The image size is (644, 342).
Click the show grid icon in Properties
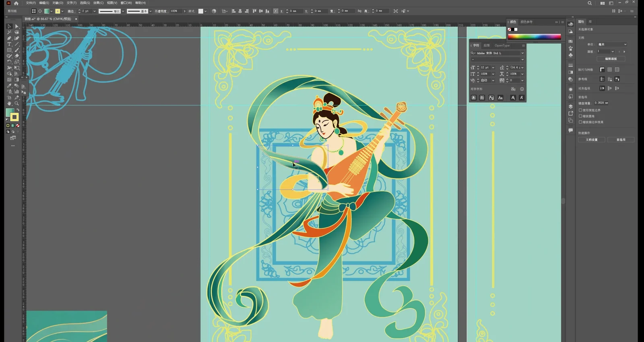(x=610, y=70)
